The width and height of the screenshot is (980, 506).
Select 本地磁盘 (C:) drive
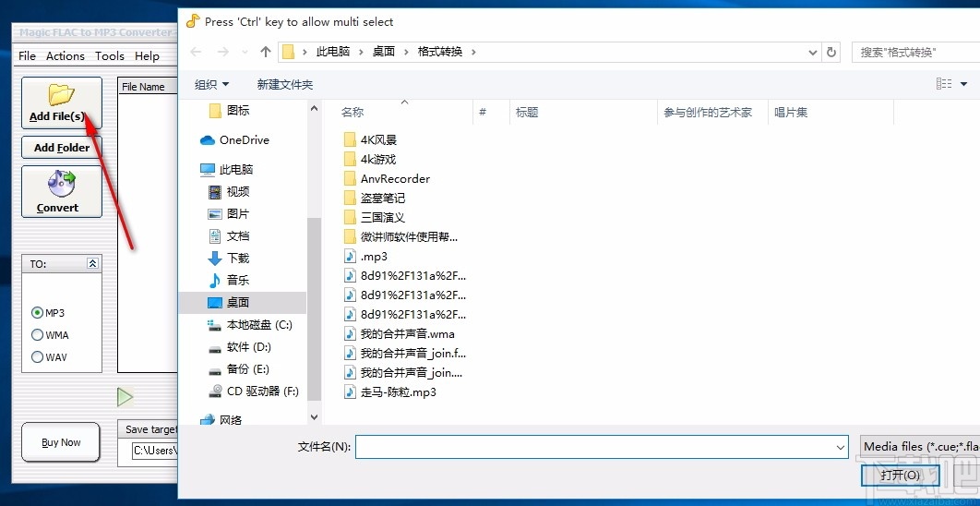click(250, 325)
